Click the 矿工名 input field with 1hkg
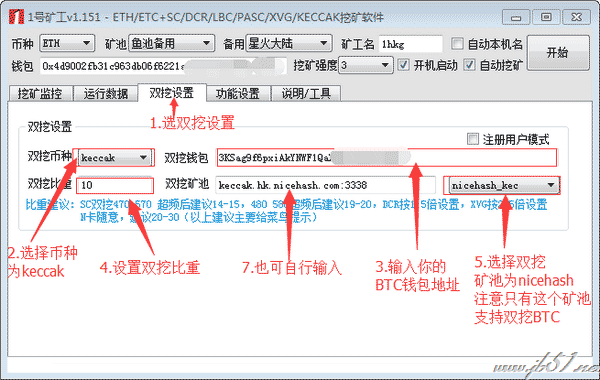600x380 pixels. pos(410,44)
